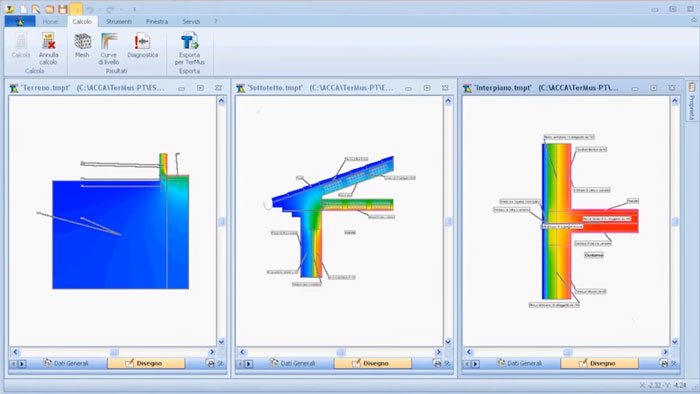Click the print icon in Terreno window
The image size is (700, 394).
tap(211, 363)
